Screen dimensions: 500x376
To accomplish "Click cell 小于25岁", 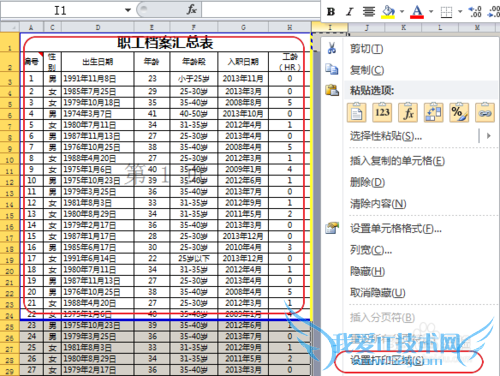I will pos(194,79).
